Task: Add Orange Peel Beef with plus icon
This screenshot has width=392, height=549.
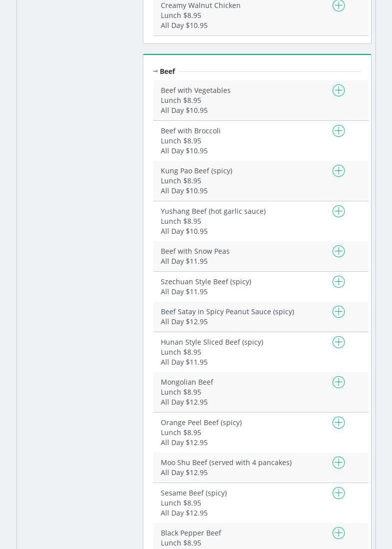Action: (x=339, y=423)
